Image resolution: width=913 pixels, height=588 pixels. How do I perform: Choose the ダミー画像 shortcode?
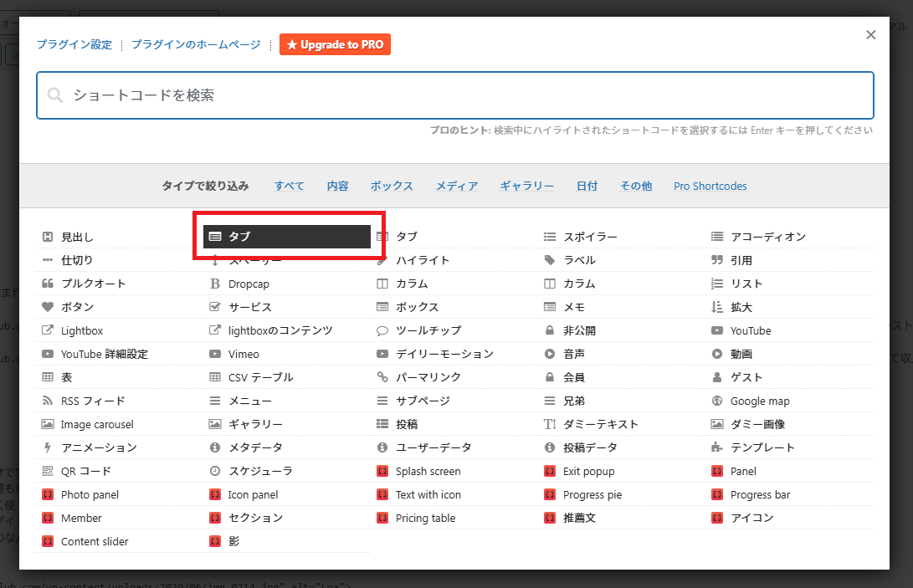pyautogui.click(x=789, y=424)
